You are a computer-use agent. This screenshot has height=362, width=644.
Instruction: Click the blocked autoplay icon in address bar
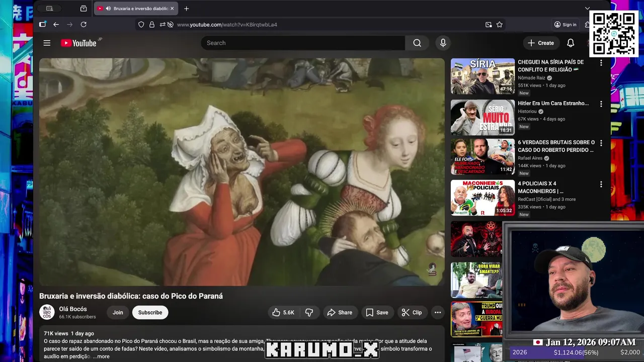[x=170, y=24]
